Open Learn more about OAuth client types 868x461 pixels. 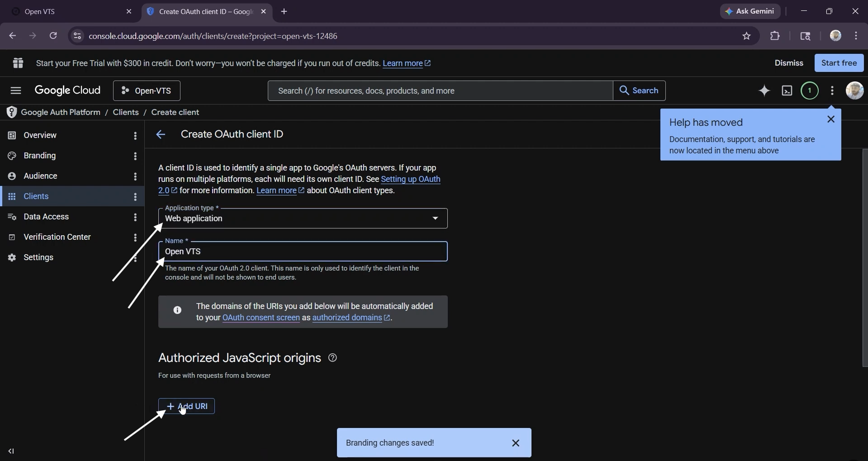[x=280, y=190]
